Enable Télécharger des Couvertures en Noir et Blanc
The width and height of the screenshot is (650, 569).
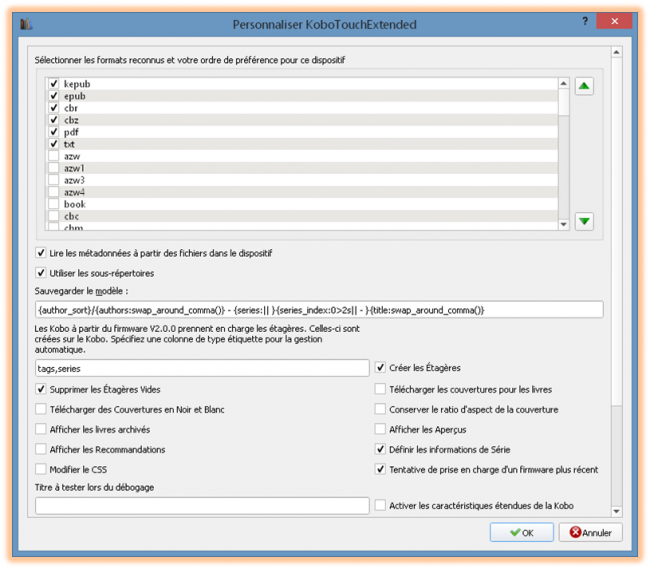click(41, 409)
